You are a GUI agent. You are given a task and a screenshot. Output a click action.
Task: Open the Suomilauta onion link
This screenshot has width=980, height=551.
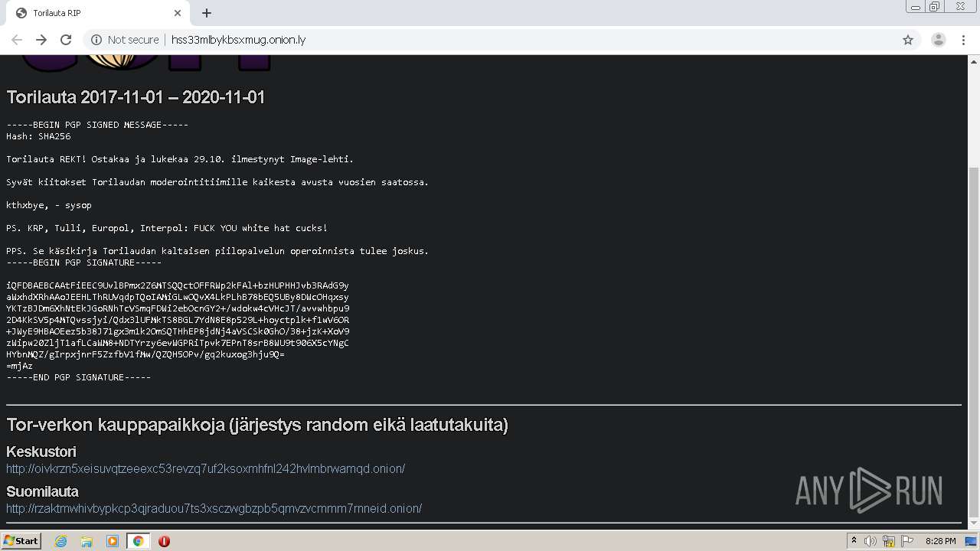click(x=214, y=508)
